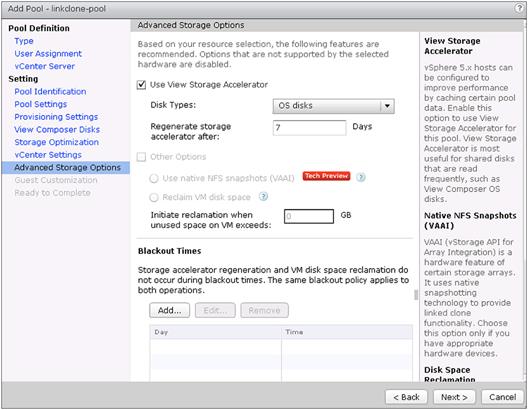Open the View Composer Disks step
The image size is (528, 410).
[57, 130]
